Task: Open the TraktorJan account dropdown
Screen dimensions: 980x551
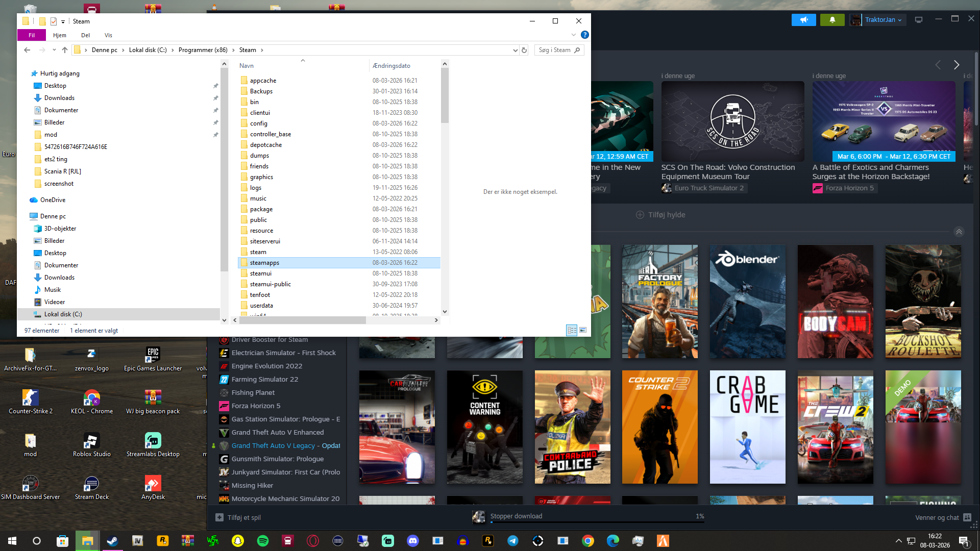Action: [x=883, y=20]
